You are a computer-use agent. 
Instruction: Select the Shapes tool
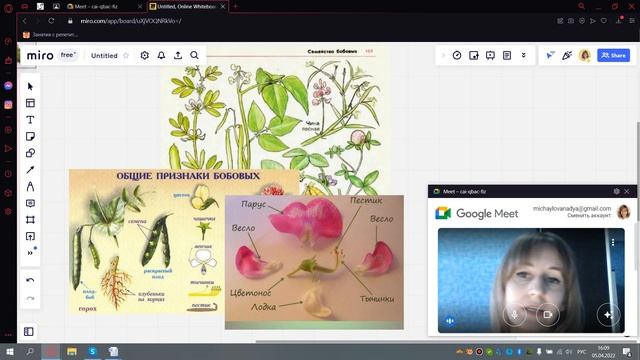pyautogui.click(x=30, y=153)
